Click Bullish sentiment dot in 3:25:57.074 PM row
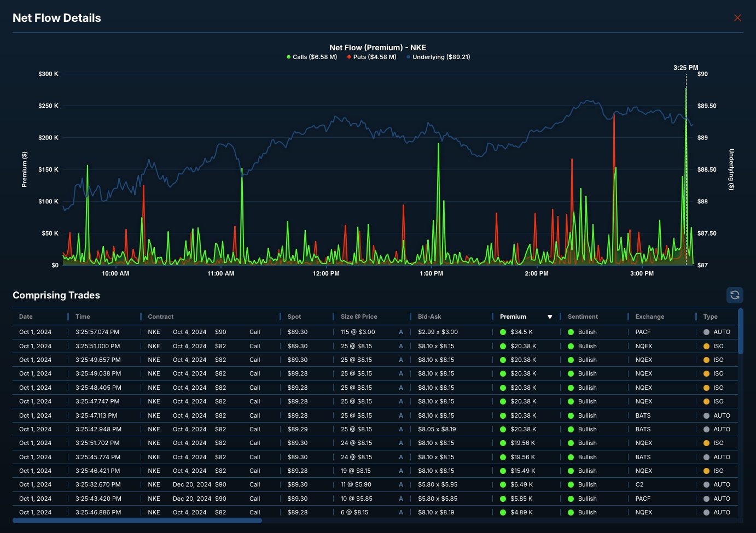Image resolution: width=756 pixels, height=533 pixels. (x=571, y=332)
